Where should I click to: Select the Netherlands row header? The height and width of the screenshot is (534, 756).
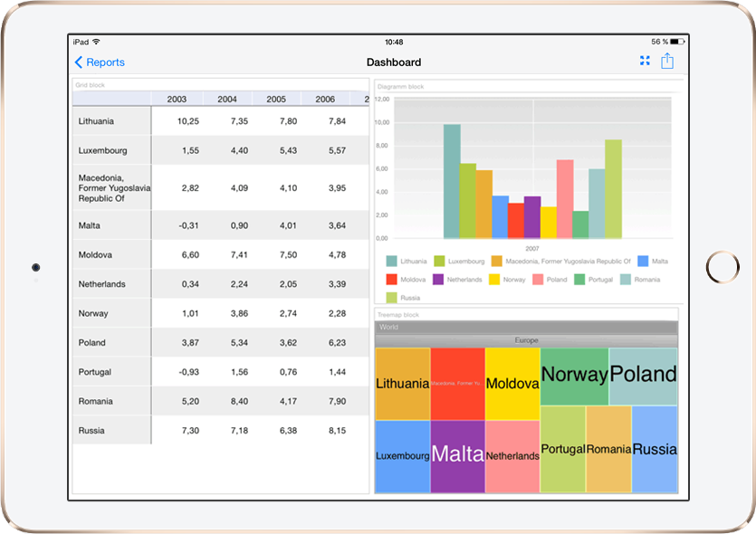[112, 284]
